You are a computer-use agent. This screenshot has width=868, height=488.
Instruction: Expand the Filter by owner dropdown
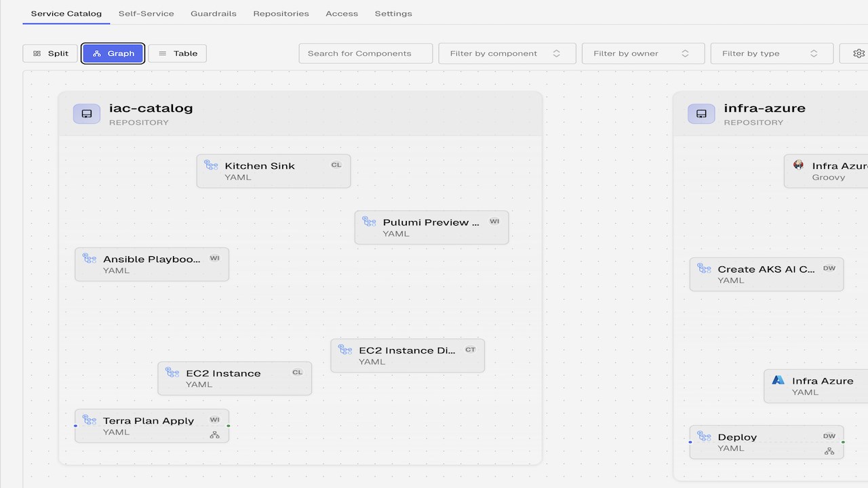point(643,54)
